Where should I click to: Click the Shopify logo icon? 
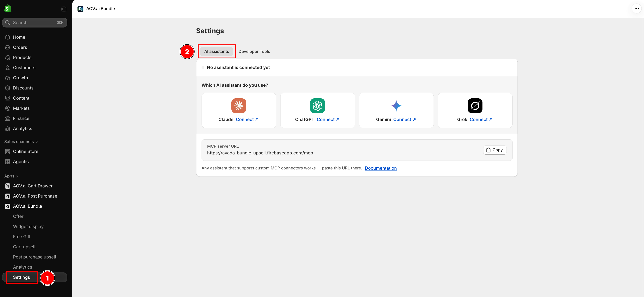[8, 8]
